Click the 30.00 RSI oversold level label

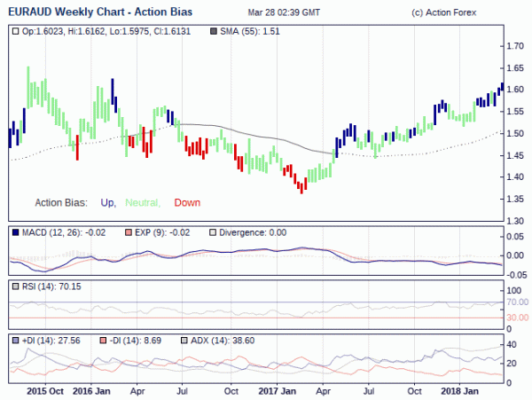click(x=518, y=318)
